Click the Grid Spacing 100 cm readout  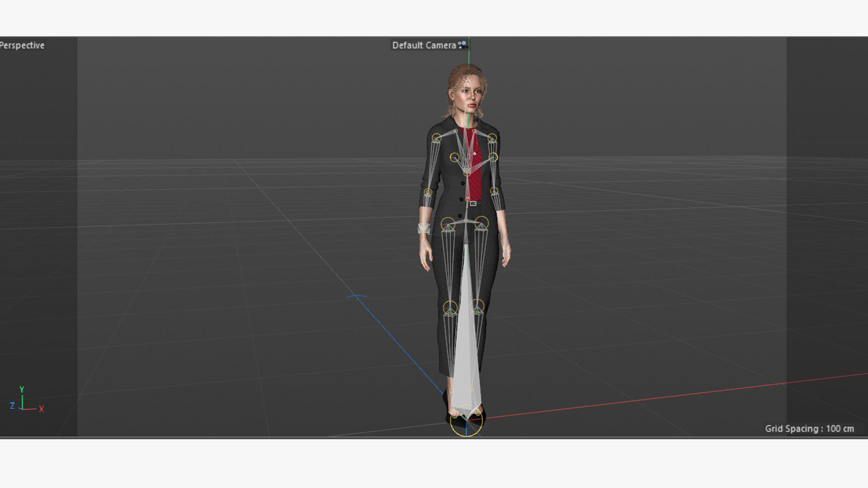pos(809,428)
